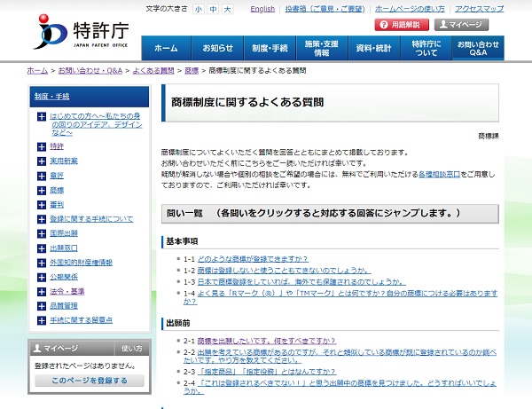Jump to question 1-1 about registrable trademarks
This screenshot has height=409, width=532.
point(253,259)
